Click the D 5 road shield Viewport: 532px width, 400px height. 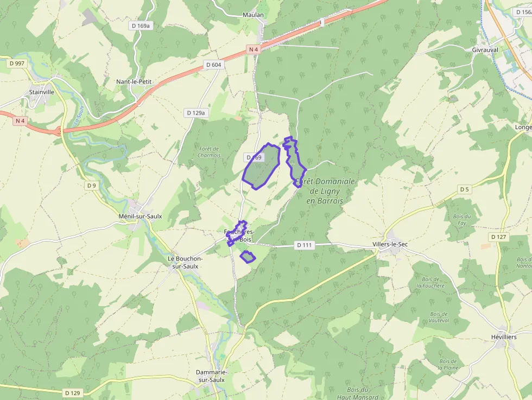pyautogui.click(x=465, y=189)
